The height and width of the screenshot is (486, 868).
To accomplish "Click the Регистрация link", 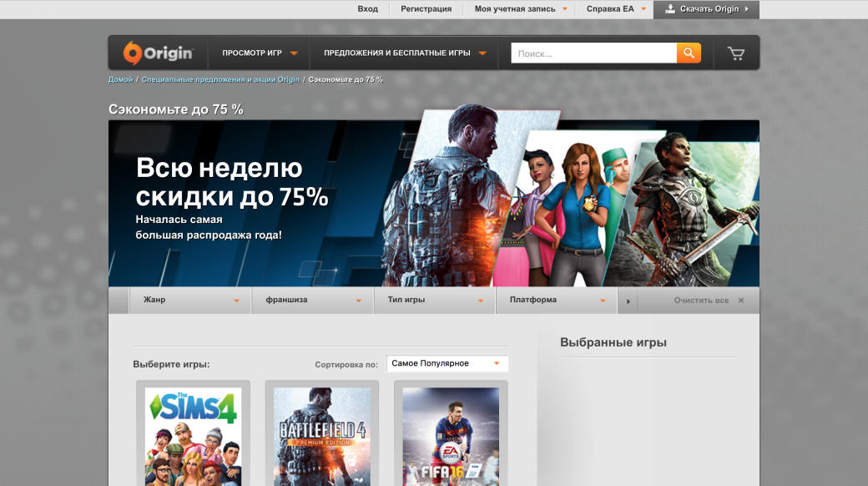I will tap(426, 9).
